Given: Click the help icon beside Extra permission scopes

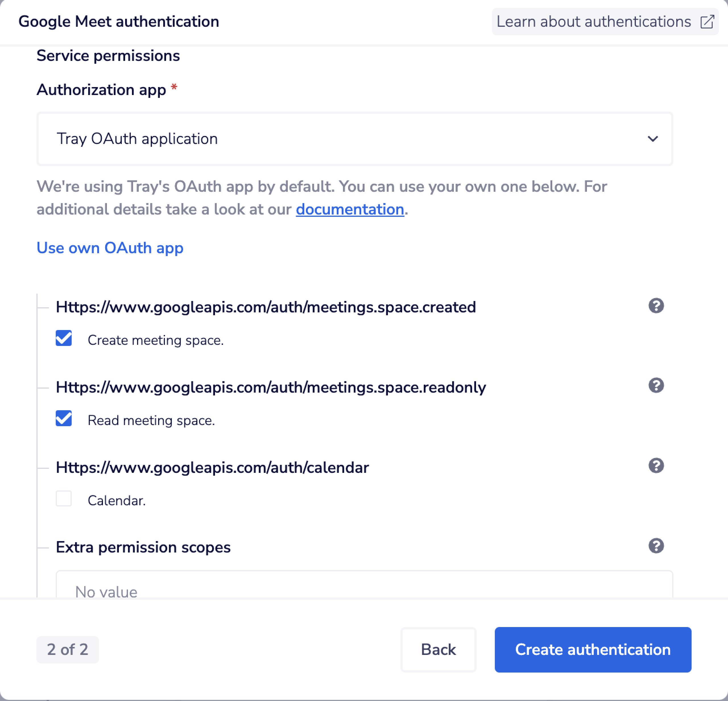Looking at the screenshot, I should [x=656, y=546].
